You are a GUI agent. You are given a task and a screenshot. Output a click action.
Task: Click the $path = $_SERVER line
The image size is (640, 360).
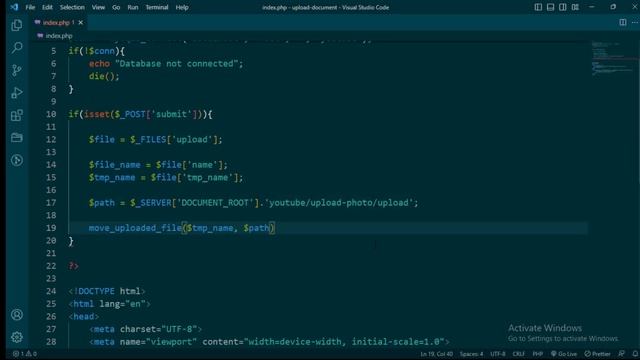(253, 203)
